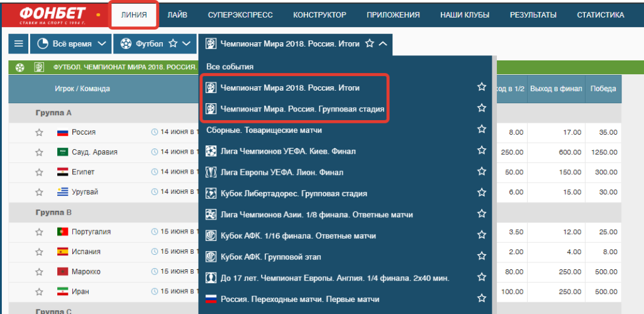
Task: Click Iran flag icon
Action: [62, 292]
